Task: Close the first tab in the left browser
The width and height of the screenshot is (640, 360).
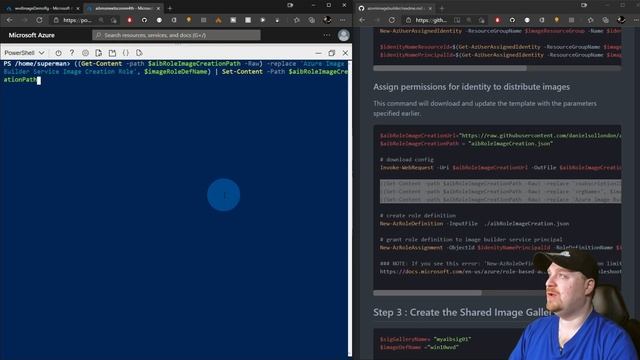Action: click(78, 8)
